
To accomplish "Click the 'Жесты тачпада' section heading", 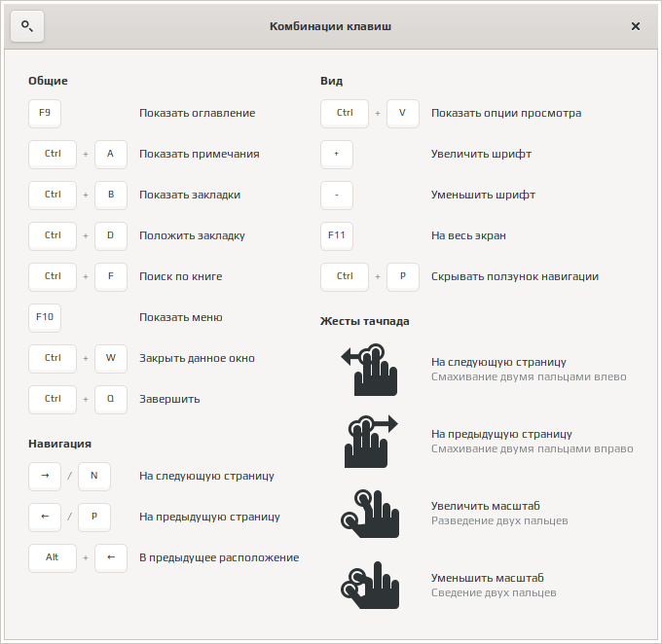I will 365,321.
